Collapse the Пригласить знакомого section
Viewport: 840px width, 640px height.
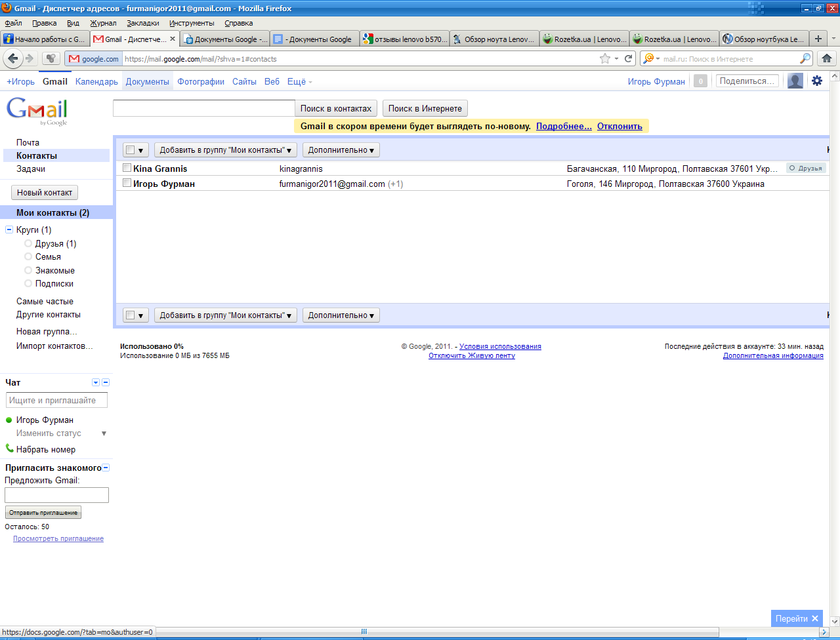pos(106,468)
